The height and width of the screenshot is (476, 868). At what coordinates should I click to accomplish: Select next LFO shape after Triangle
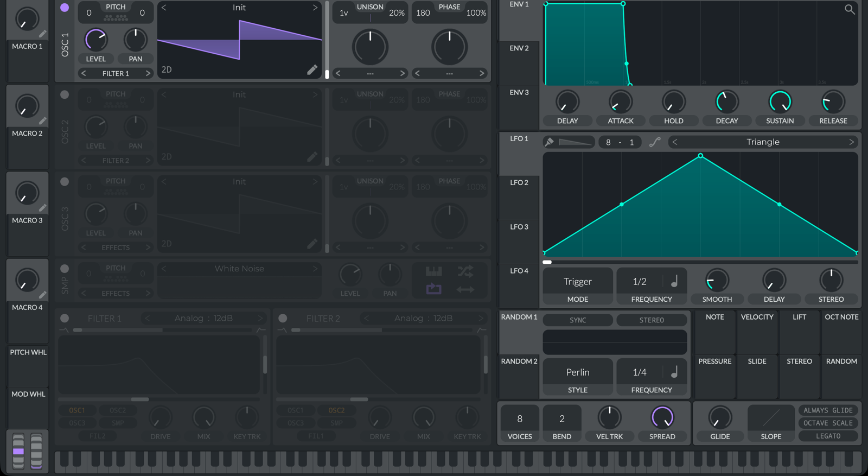point(851,142)
